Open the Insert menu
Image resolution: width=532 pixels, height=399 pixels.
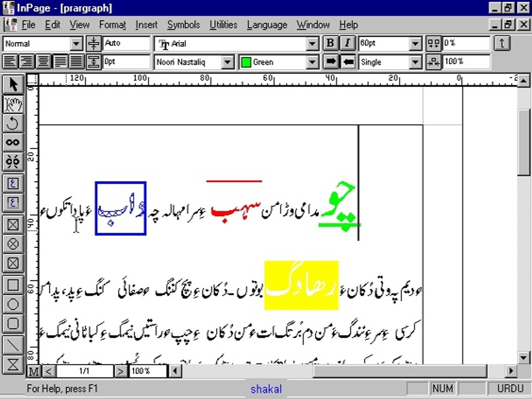click(x=146, y=25)
